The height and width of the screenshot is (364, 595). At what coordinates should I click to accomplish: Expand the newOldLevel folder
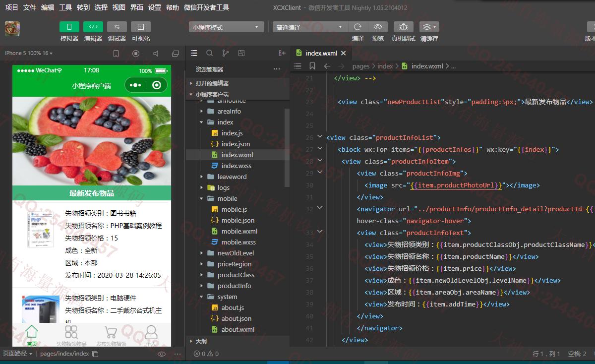pyautogui.click(x=238, y=253)
